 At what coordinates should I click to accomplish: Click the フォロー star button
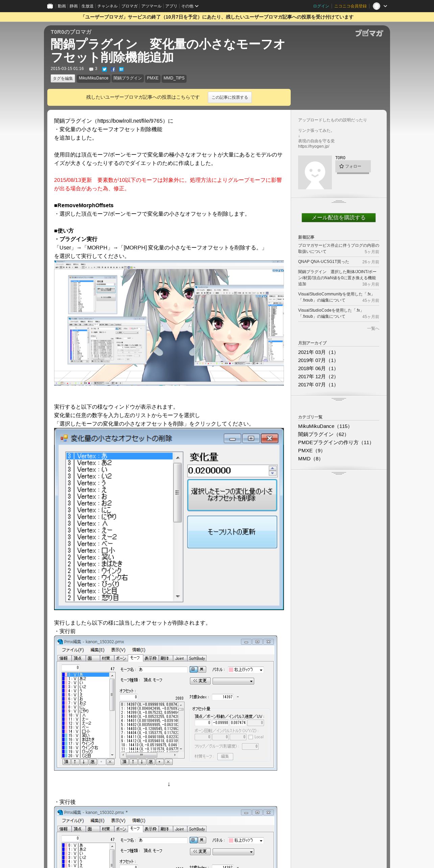pyautogui.click(x=353, y=166)
